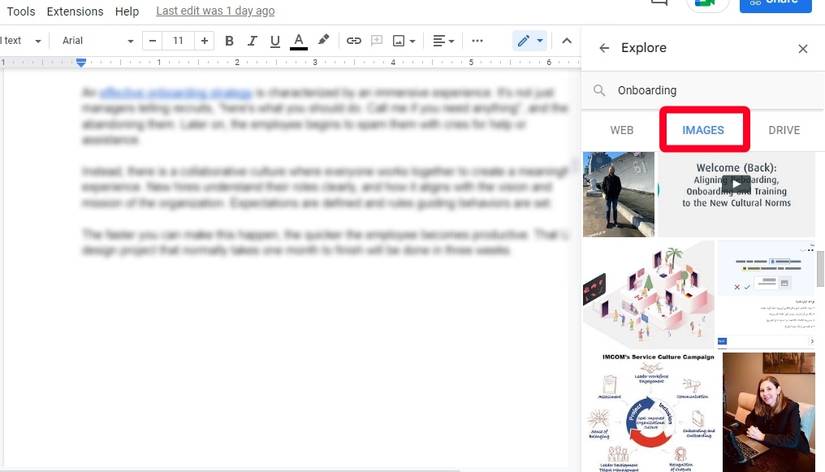The image size is (825, 472).
Task: Click the more options ellipsis in toolbar
Action: [477, 41]
